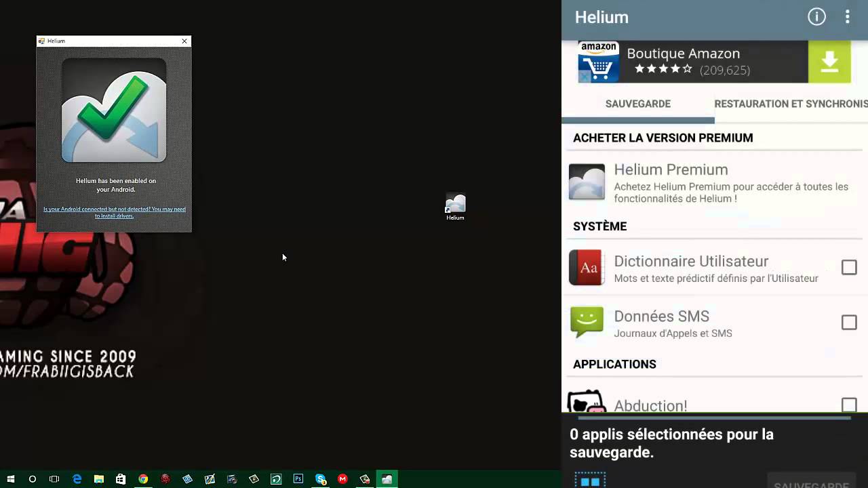Image resolution: width=868 pixels, height=488 pixels.
Task: Close the Helium desktop window
Action: click(184, 41)
